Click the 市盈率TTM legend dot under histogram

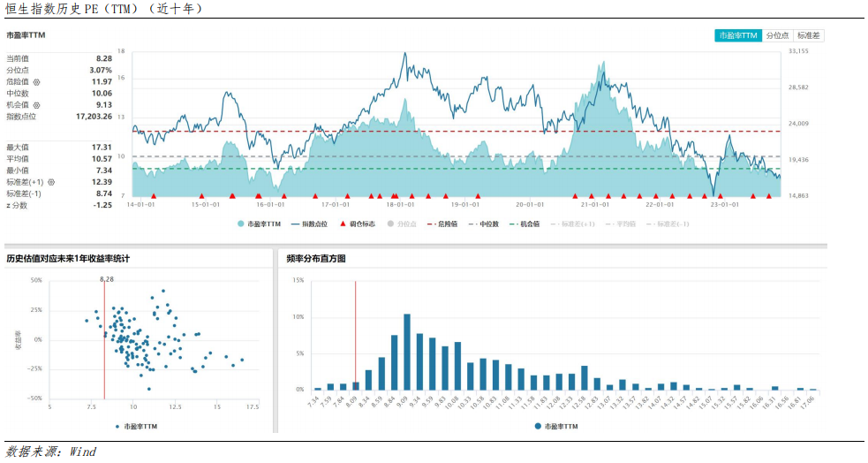coord(538,427)
